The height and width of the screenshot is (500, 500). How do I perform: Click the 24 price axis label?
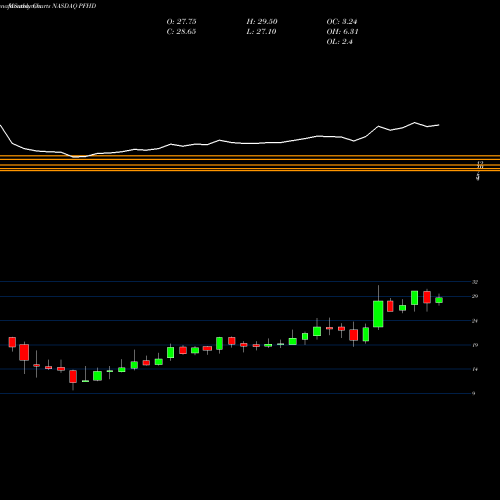pos(475,321)
